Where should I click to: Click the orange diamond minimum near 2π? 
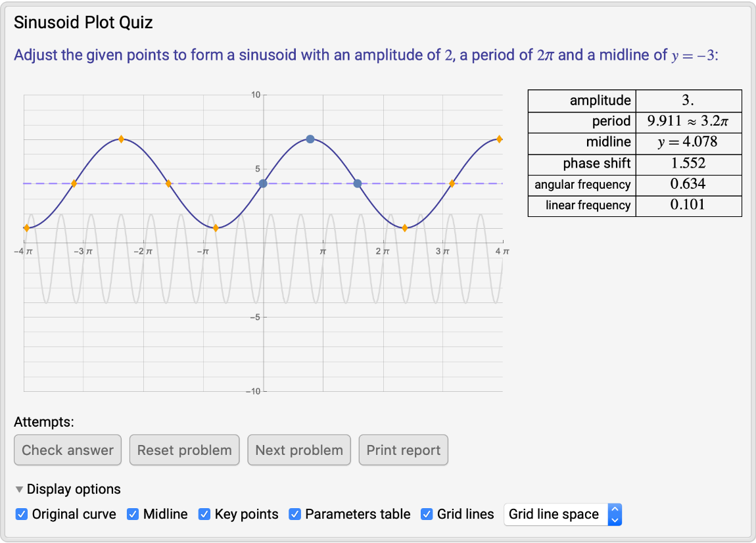(405, 228)
